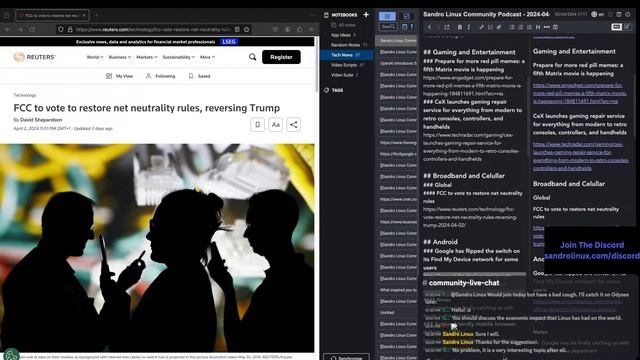This screenshot has width=640, height=360.
Task: Expand the Markets menu on Reuters
Action: tap(147, 57)
